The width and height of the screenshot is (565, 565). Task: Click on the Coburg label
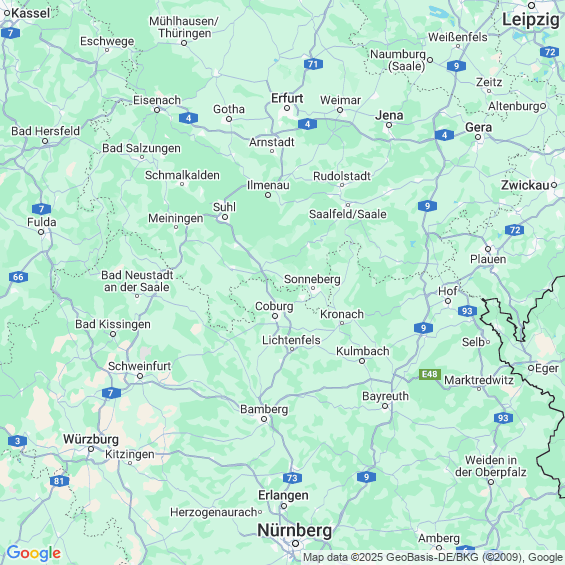pyautogui.click(x=274, y=306)
